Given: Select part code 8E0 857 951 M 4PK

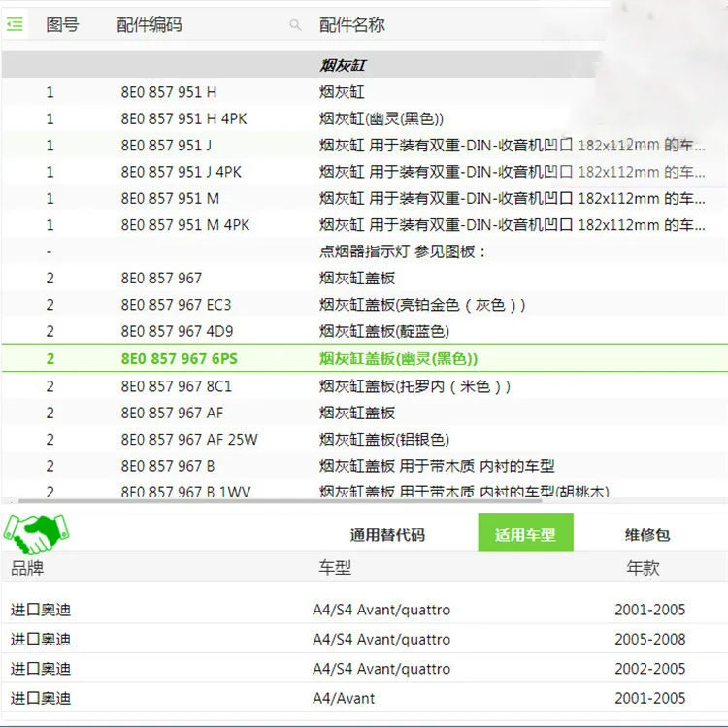Looking at the screenshot, I should pyautogui.click(x=185, y=225).
